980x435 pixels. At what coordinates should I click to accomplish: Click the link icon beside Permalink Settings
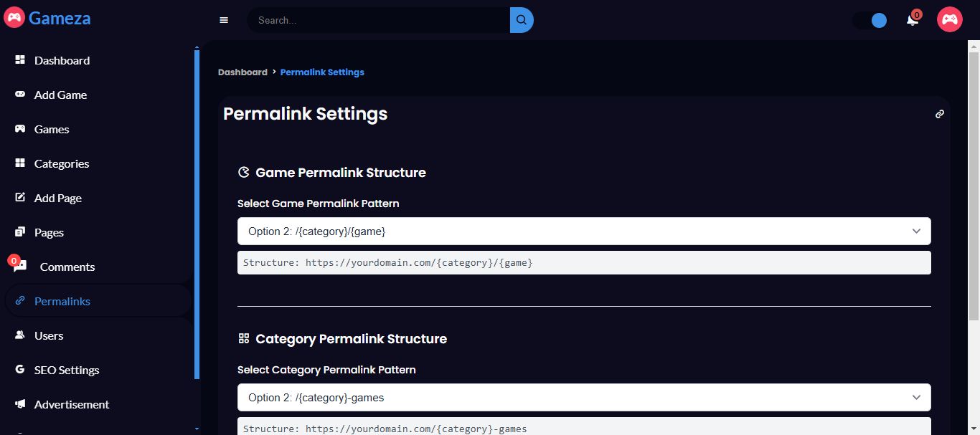click(x=940, y=114)
